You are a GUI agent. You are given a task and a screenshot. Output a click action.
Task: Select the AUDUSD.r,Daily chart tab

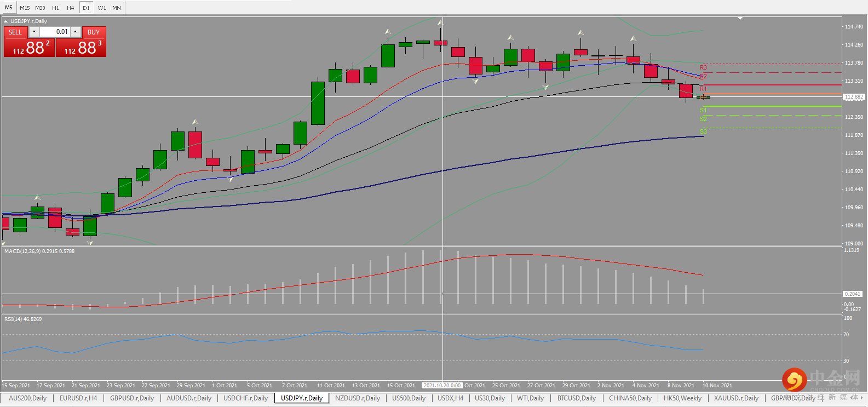coord(189,398)
